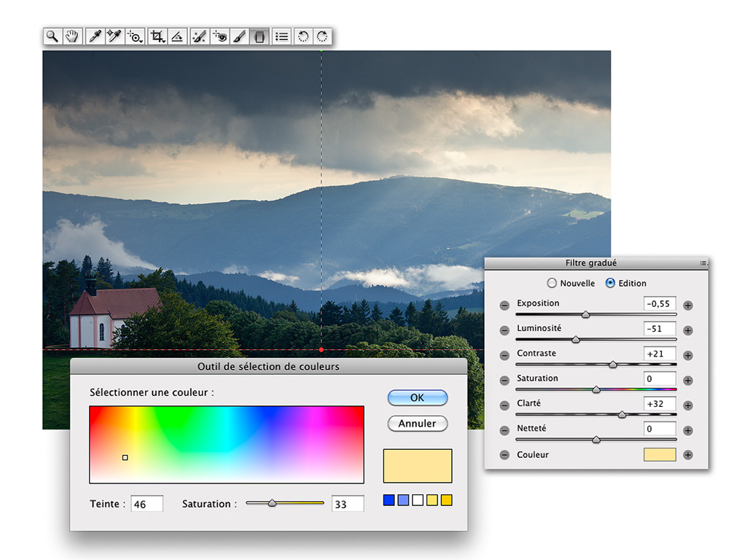Click the Netteté value field
Image resolution: width=729 pixels, height=560 pixels.
pos(660,429)
